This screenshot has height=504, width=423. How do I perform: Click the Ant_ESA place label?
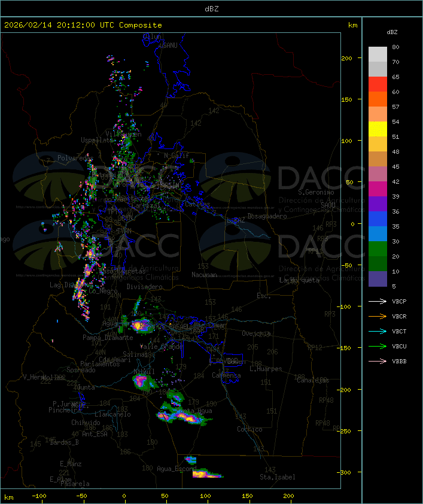pos(95,434)
